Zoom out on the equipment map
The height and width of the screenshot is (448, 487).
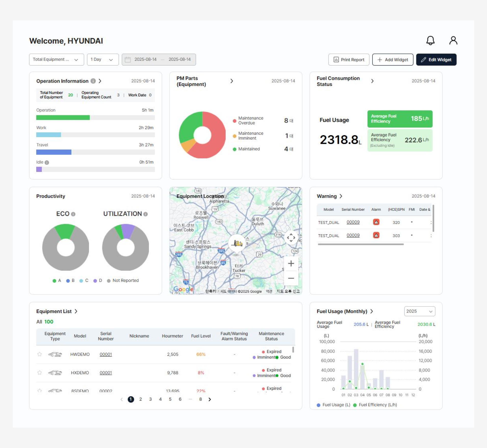click(291, 278)
